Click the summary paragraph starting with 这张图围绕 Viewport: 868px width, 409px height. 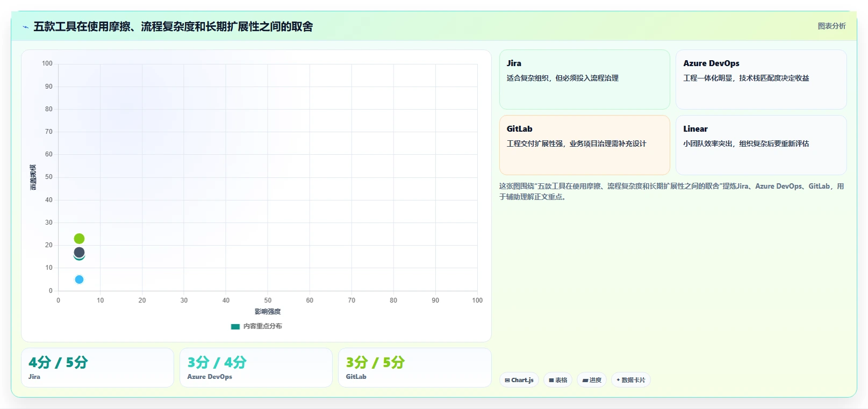(672, 191)
